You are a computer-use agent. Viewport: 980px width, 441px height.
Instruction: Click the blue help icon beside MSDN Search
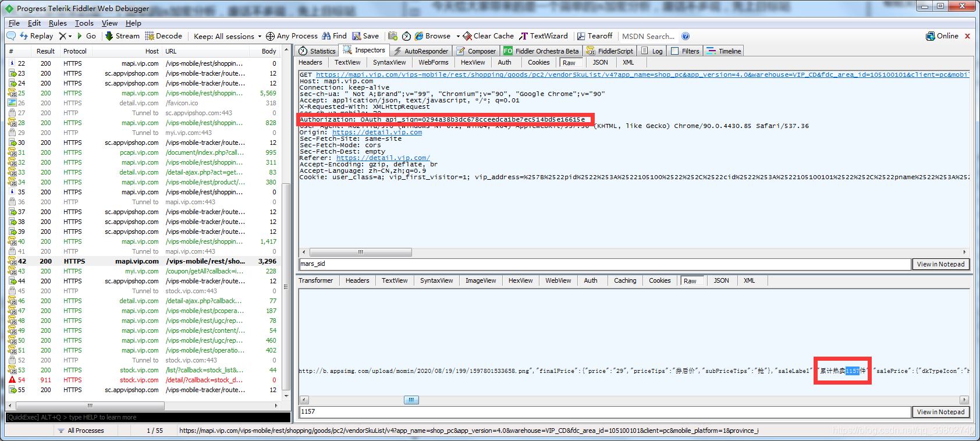686,36
